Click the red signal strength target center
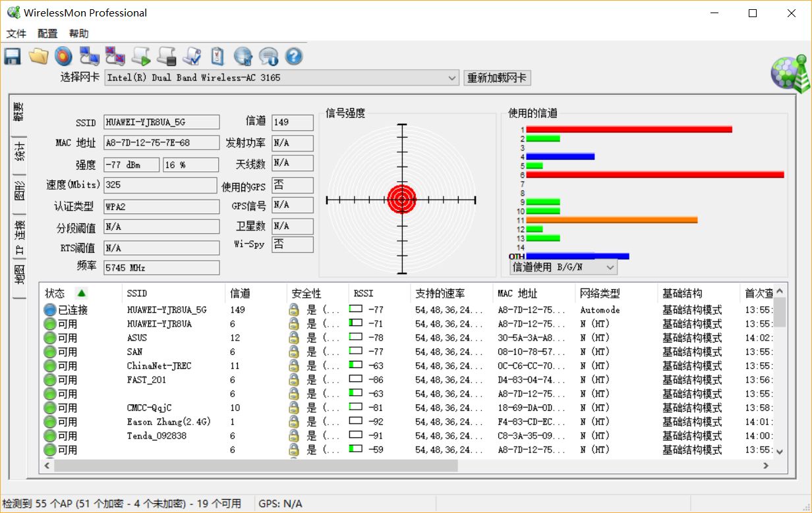812x513 pixels. 401,200
